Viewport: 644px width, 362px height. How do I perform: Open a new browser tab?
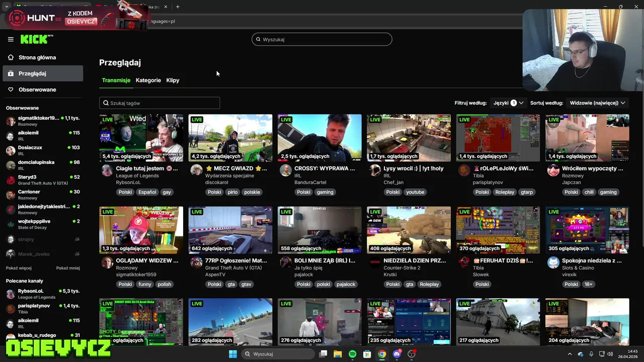178,7
